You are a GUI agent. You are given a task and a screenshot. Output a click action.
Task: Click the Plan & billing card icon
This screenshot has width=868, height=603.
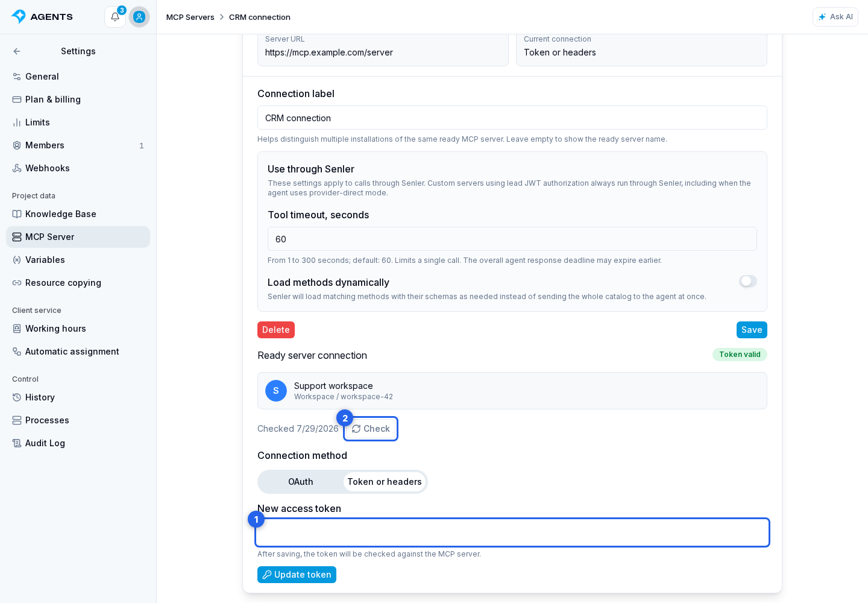pyautogui.click(x=17, y=99)
